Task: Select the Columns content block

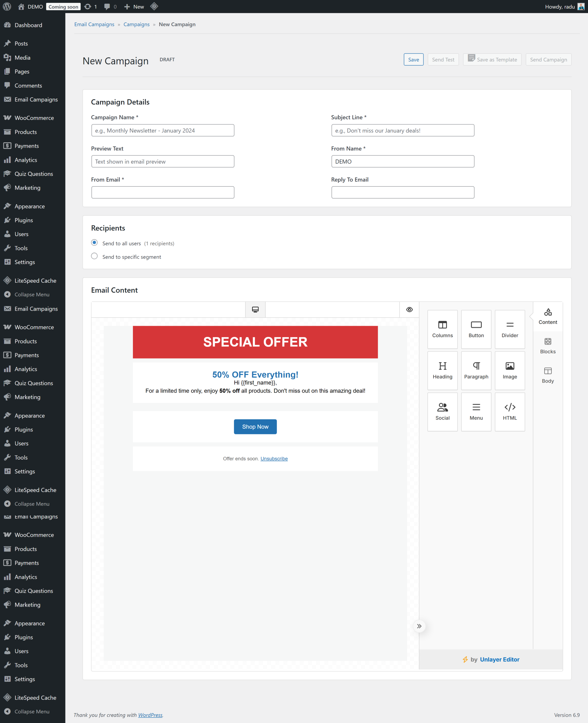Action: point(442,329)
